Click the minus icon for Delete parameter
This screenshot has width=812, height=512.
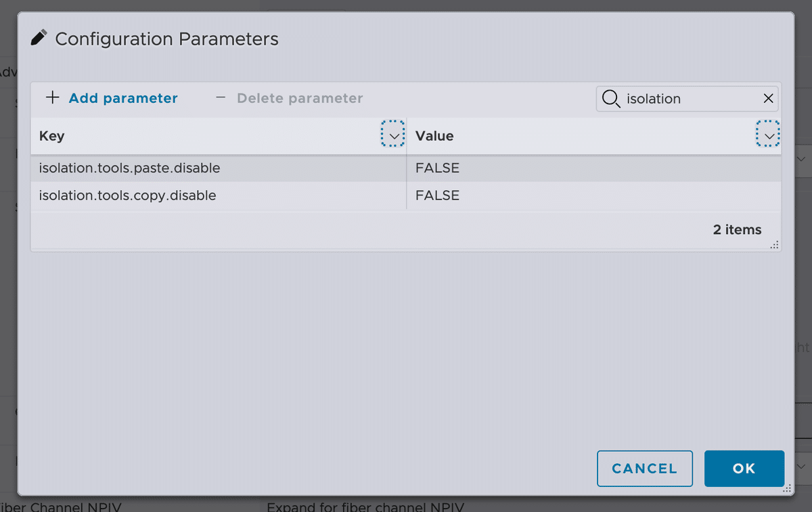tap(220, 97)
